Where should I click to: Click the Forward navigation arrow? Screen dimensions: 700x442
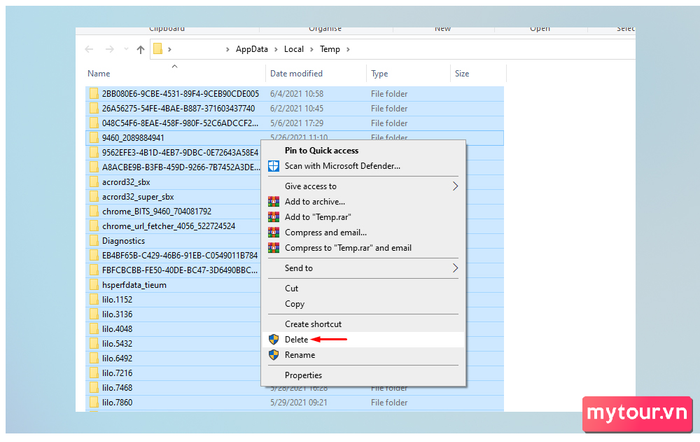[109, 49]
